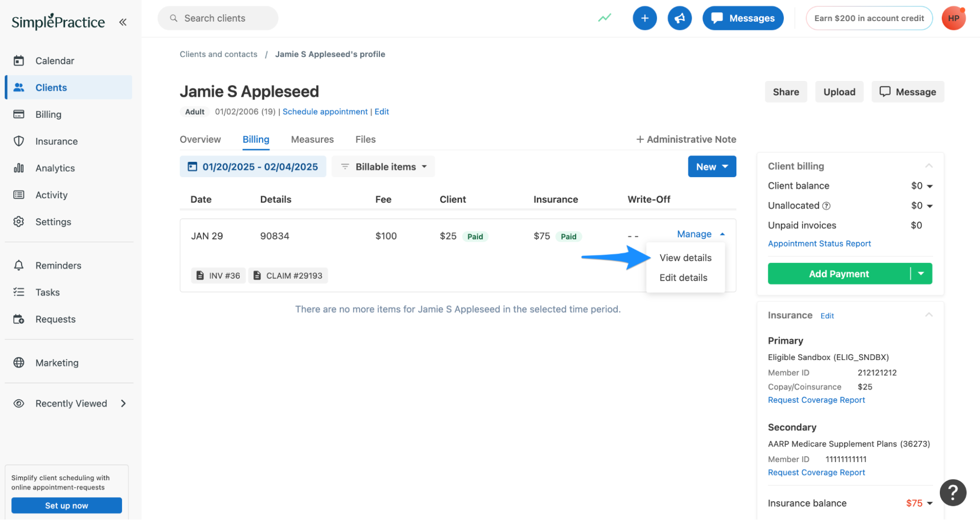
Task: Click the Upload button
Action: click(839, 92)
